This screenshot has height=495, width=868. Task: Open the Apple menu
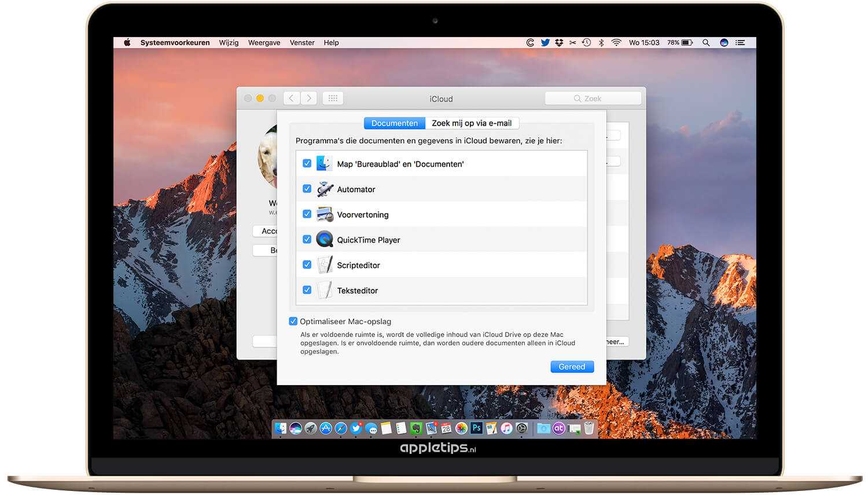click(x=127, y=43)
